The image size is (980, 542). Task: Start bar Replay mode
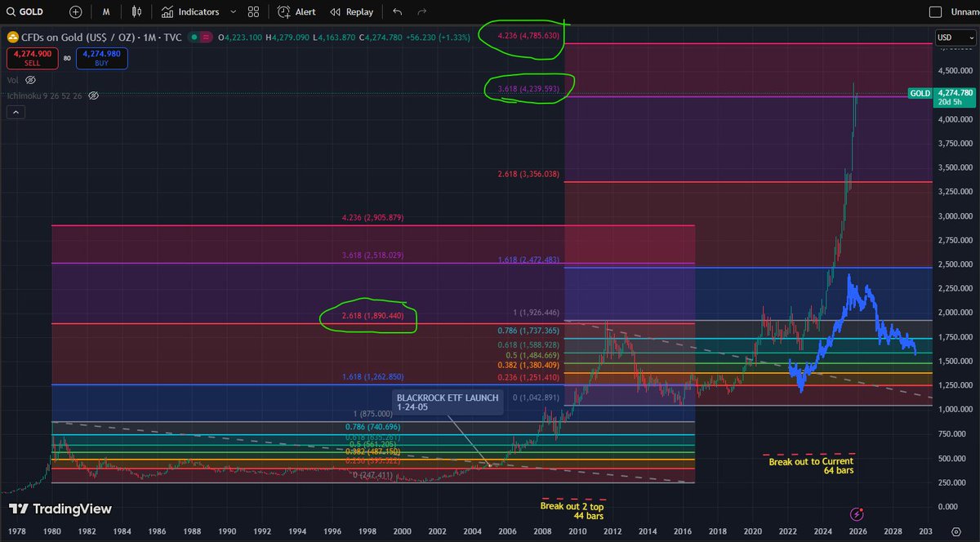[351, 11]
